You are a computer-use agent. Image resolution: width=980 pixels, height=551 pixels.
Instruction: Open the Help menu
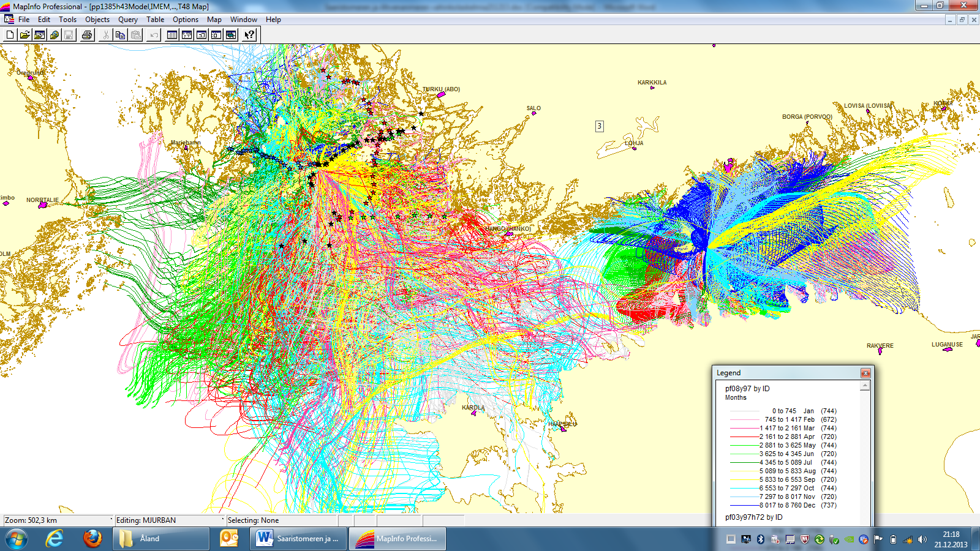tap(273, 20)
